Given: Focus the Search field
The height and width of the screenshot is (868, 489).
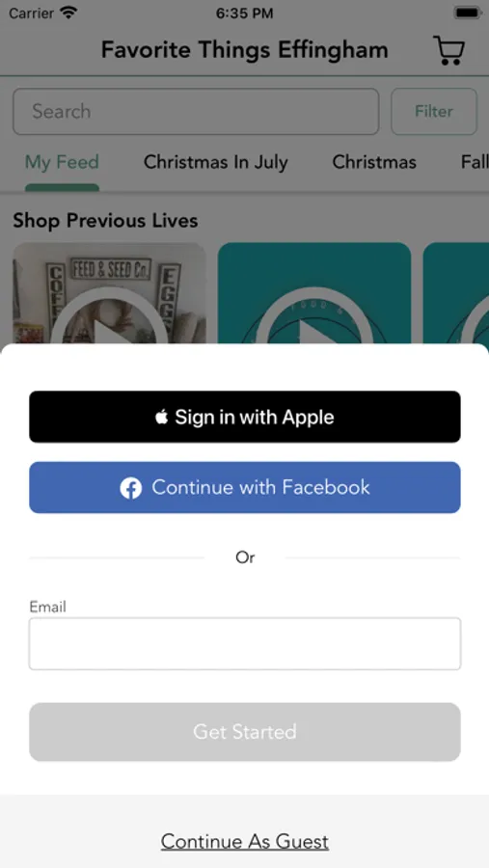Looking at the screenshot, I should tap(196, 111).
